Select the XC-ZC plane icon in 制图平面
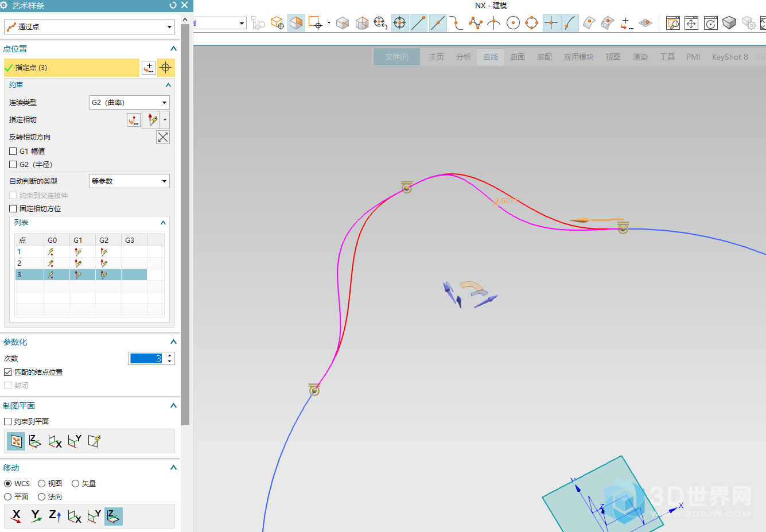Image resolution: width=766 pixels, height=532 pixels. tap(75, 441)
